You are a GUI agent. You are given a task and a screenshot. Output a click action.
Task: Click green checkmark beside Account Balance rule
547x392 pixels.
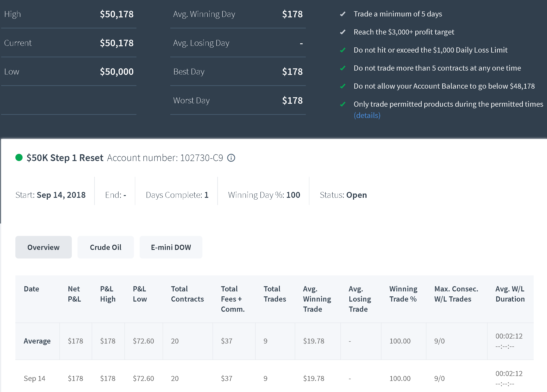coord(343,86)
